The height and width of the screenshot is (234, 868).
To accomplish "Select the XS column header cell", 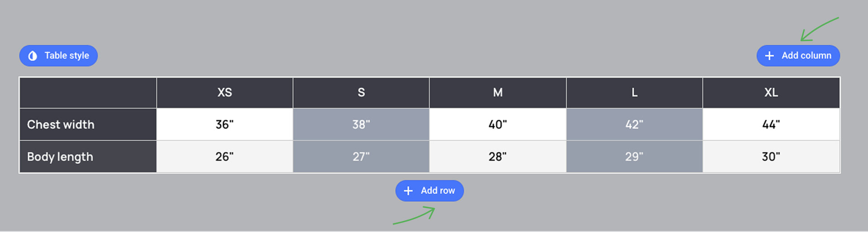I will pyautogui.click(x=225, y=93).
